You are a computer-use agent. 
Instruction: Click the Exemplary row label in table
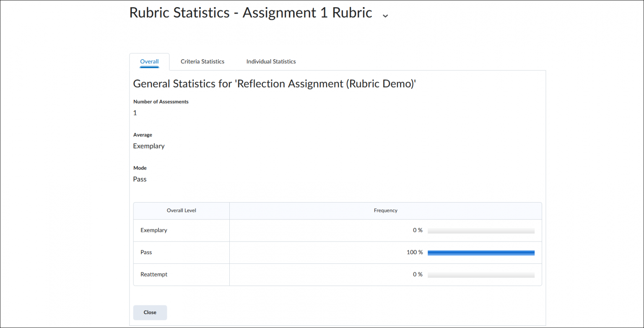[x=154, y=230]
